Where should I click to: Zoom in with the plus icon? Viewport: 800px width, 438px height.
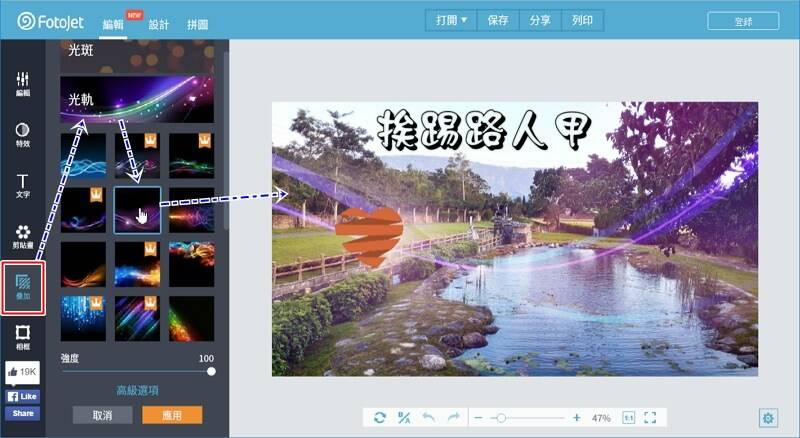(x=577, y=418)
